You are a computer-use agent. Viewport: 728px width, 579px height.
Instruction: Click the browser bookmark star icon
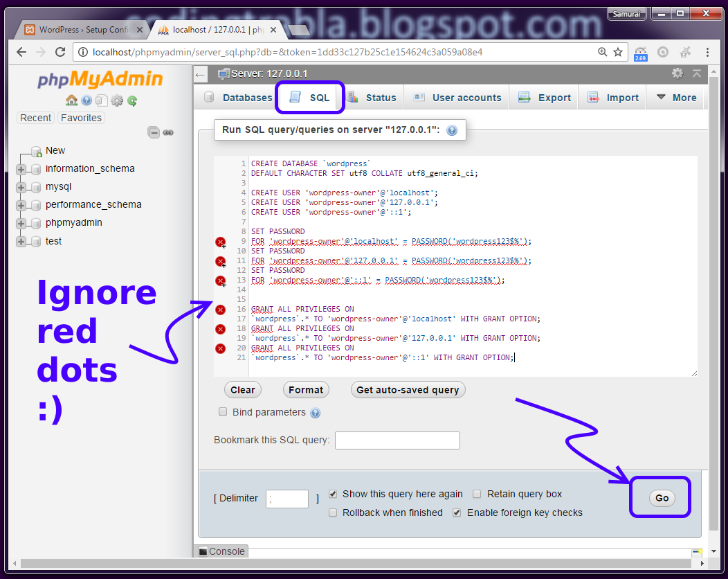pyautogui.click(x=617, y=51)
